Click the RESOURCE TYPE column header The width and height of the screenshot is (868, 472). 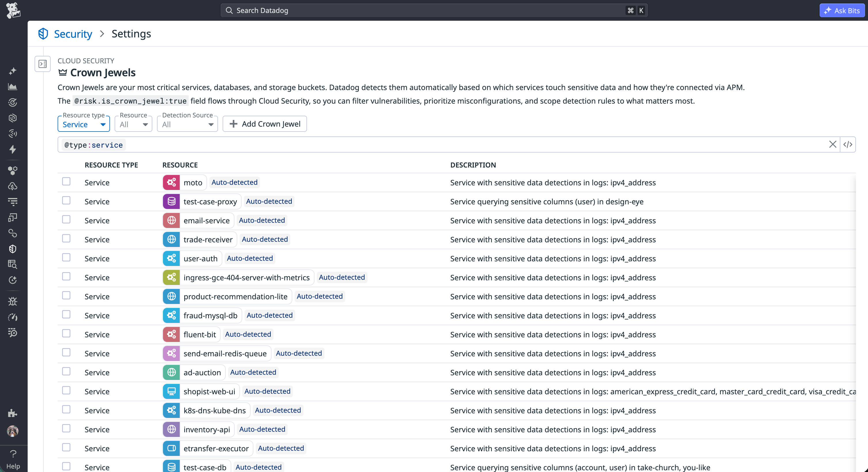click(111, 165)
